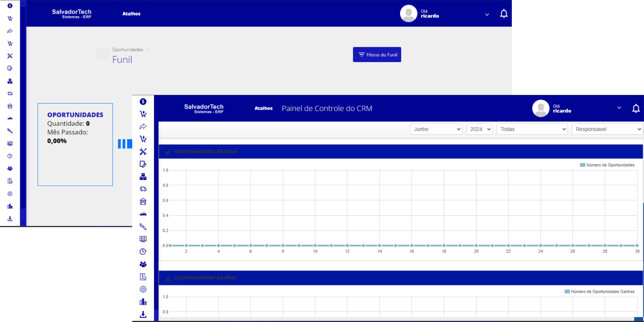This screenshot has width=644, height=322.
Task: Click the truck icon in Funil window sidebar
Action: point(10,94)
